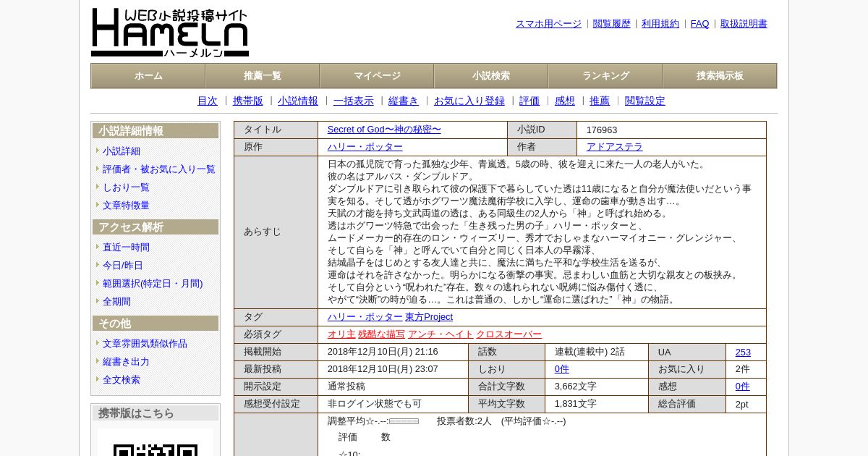Open the title Secret of God〜神の秘密〜
Viewport: 868px width, 456px height.
(384, 130)
